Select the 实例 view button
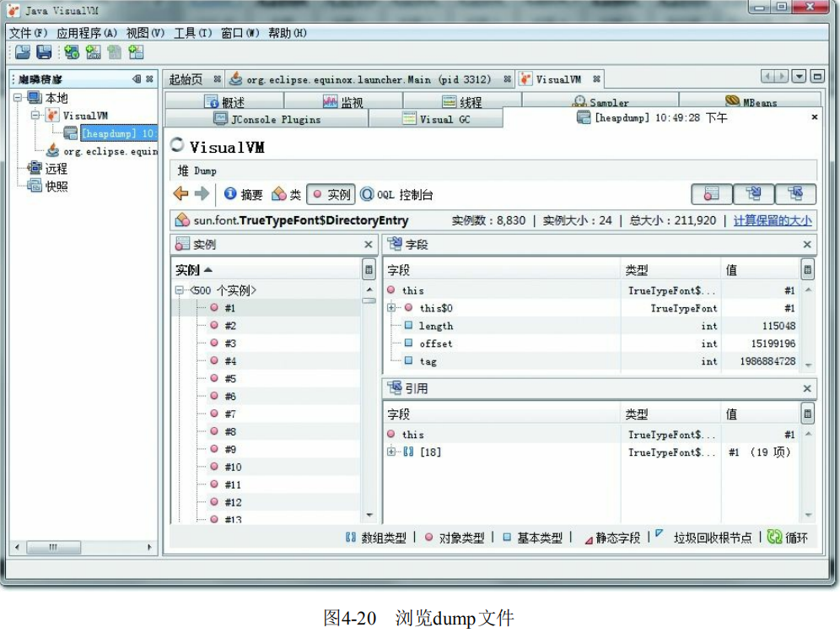This screenshot has width=840, height=633. click(x=331, y=194)
